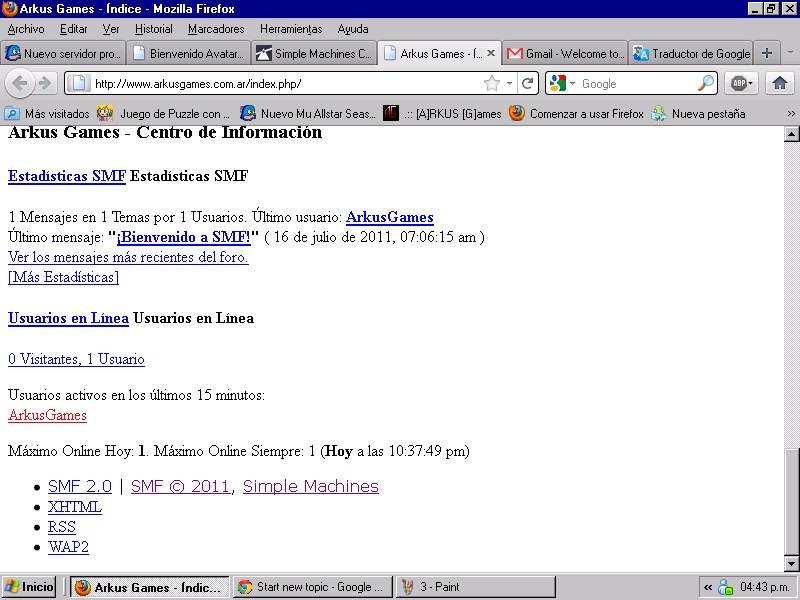Click the SMF 2.0 footer link
The image size is (800, 600).
(80, 486)
